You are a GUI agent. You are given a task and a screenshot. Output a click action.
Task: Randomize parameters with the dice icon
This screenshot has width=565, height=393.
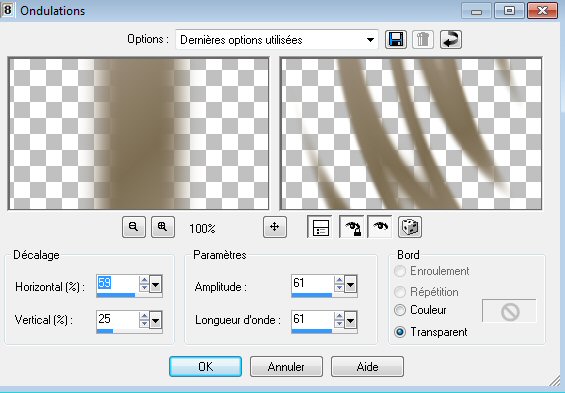(410, 227)
